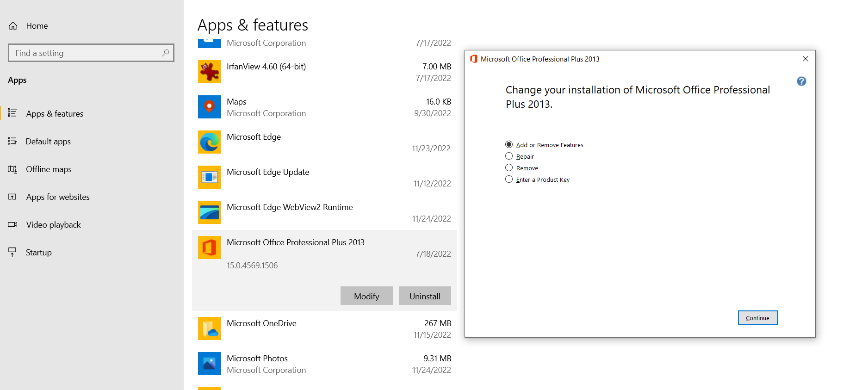The width and height of the screenshot is (868, 390).
Task: Click the Find a setting search box
Action: 91,53
